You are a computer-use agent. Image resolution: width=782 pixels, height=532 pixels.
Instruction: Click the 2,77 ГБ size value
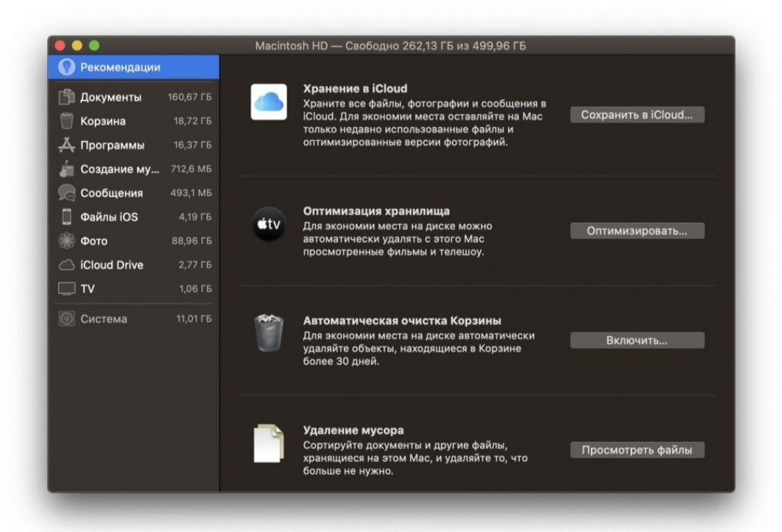(x=195, y=265)
